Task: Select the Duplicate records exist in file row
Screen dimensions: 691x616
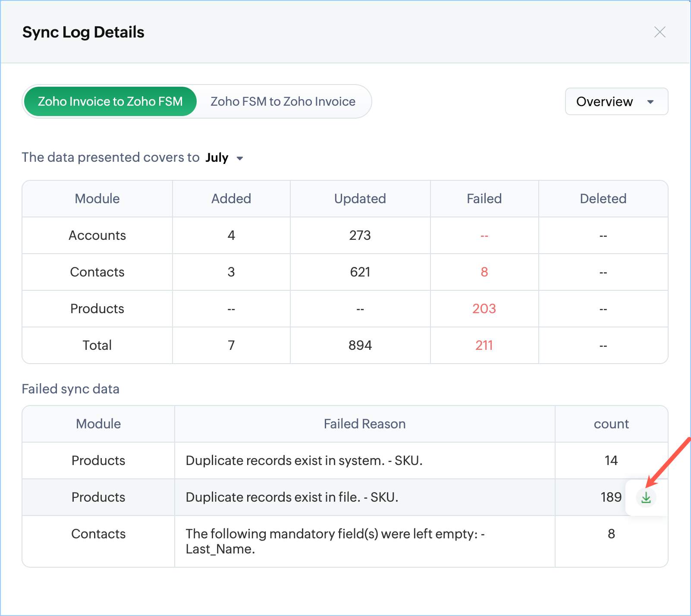Action: click(x=292, y=497)
